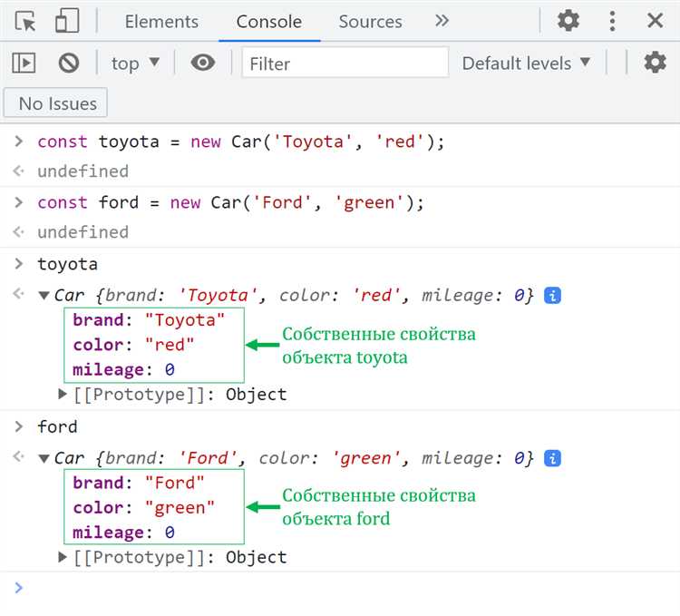Screen dimensions: 680x616
Task: Click the const ford = new Car line
Action: pos(230,202)
